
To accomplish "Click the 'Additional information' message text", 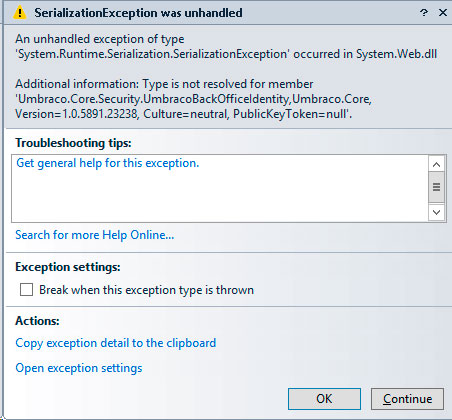I will (x=193, y=99).
